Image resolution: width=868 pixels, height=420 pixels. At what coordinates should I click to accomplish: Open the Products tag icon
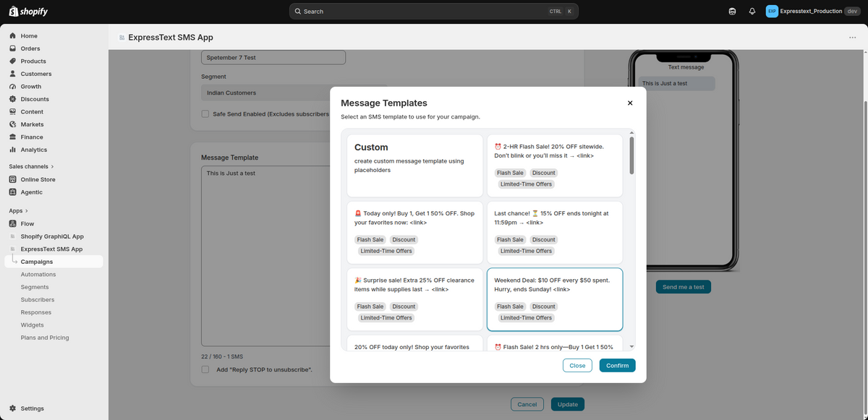13,61
